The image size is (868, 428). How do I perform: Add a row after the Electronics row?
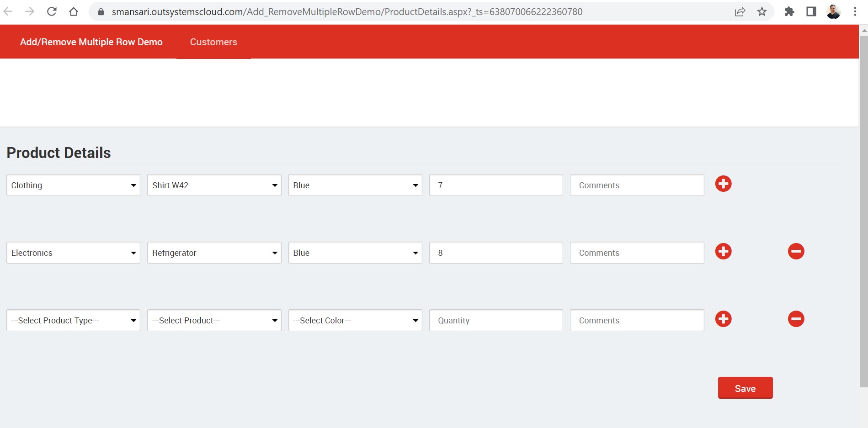[x=723, y=252]
